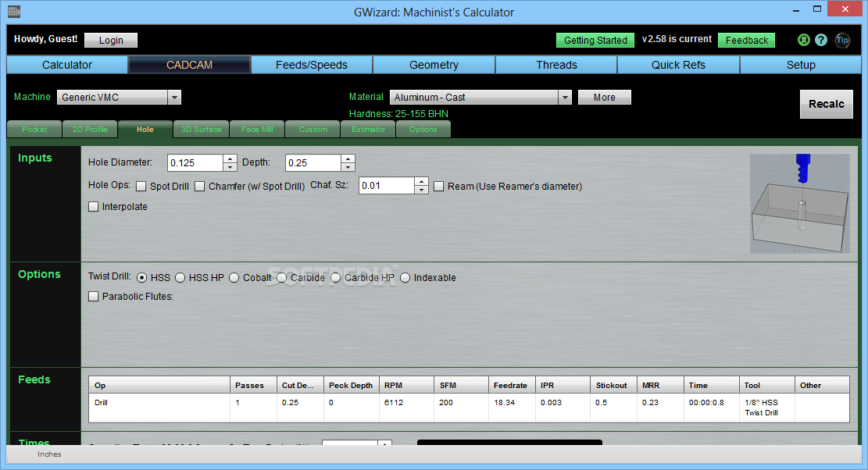868x470 pixels.
Task: Open the Estimator sub-tab
Action: point(368,130)
